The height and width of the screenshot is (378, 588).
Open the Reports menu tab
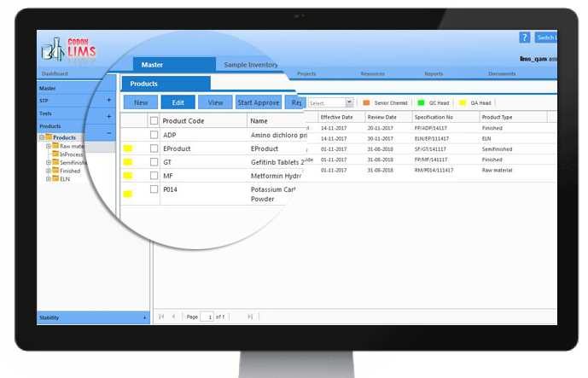(x=434, y=74)
